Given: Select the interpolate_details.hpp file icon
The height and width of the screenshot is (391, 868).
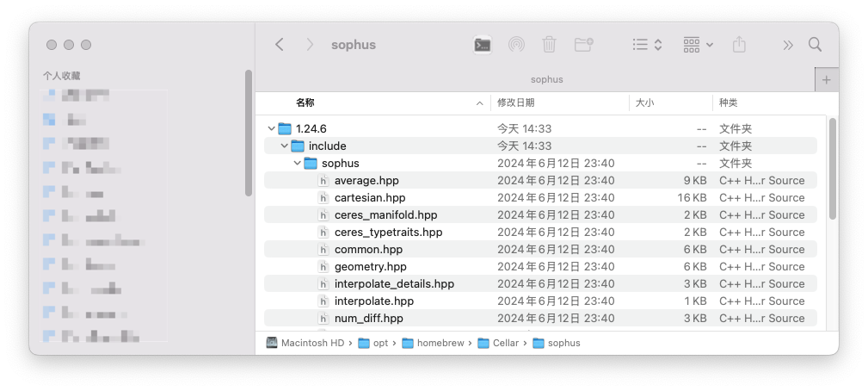Looking at the screenshot, I should coord(323,283).
